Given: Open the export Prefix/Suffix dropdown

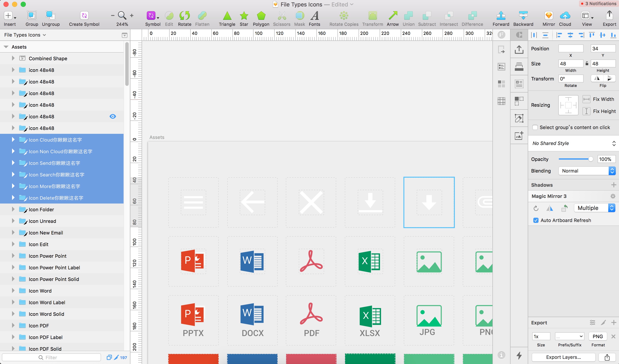Looking at the screenshot, I should [x=569, y=336].
